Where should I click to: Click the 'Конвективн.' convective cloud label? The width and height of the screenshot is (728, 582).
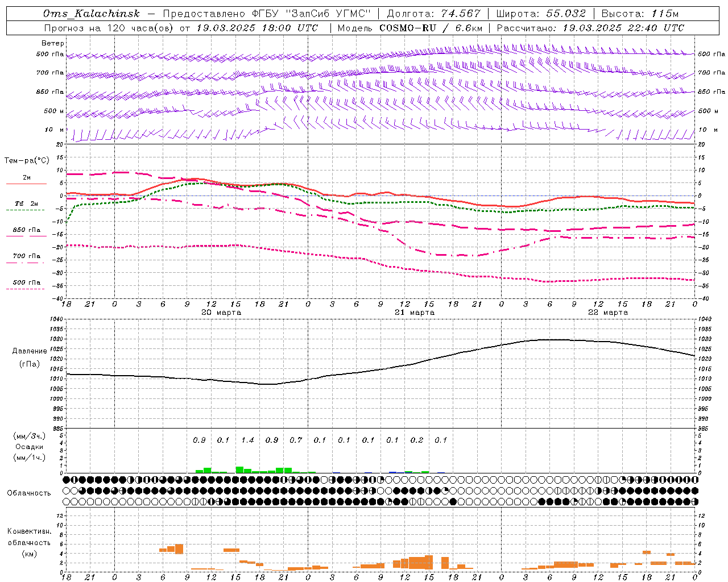click(x=30, y=531)
